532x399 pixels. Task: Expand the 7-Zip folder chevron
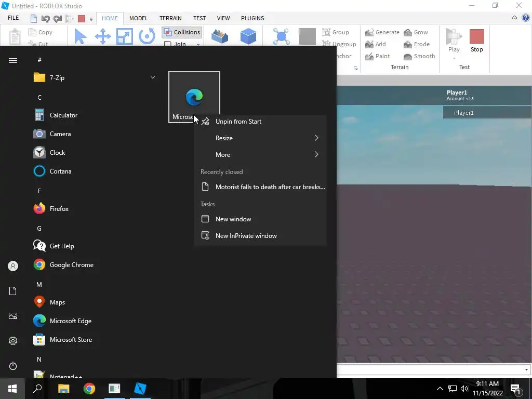(153, 78)
